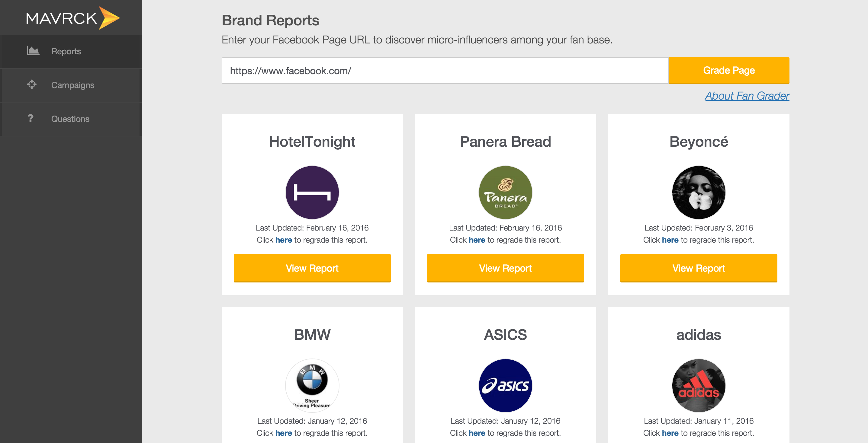
Task: Click the Mavrck logo
Action: [72, 18]
